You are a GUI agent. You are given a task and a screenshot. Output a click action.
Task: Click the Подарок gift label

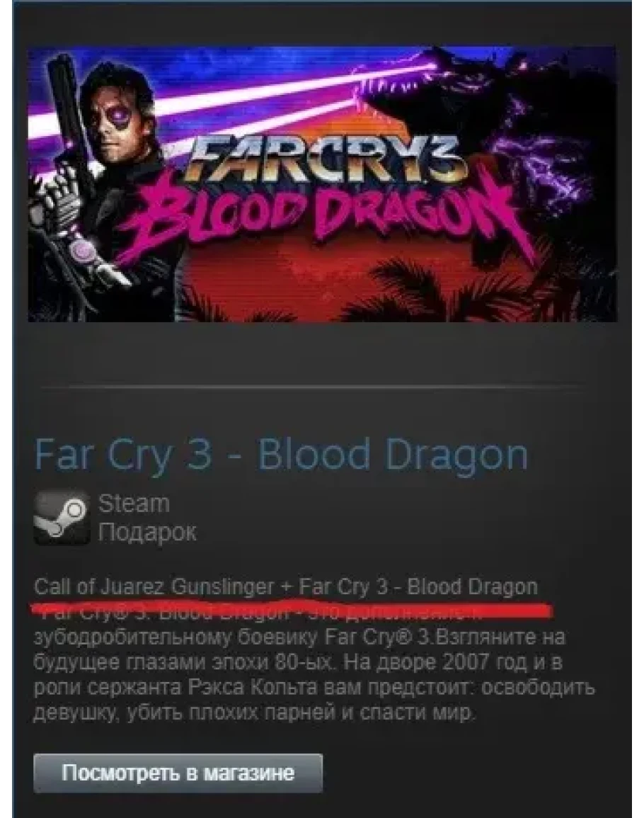pyautogui.click(x=148, y=532)
